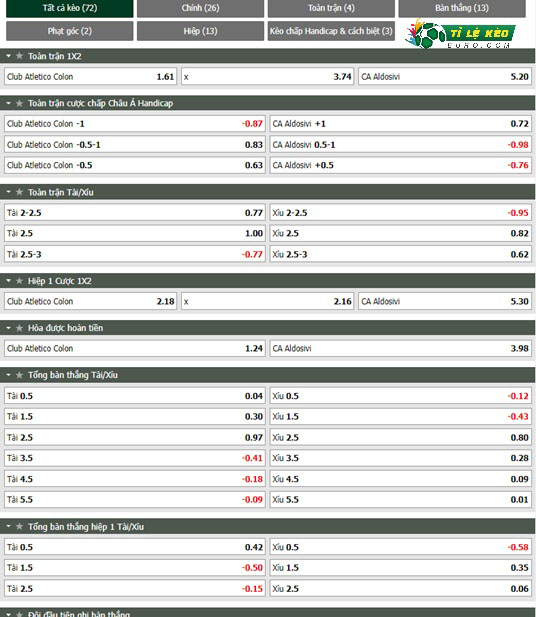
Task: Select draw-no-bet Club Atletico Colon 1.24
Action: tap(135, 348)
